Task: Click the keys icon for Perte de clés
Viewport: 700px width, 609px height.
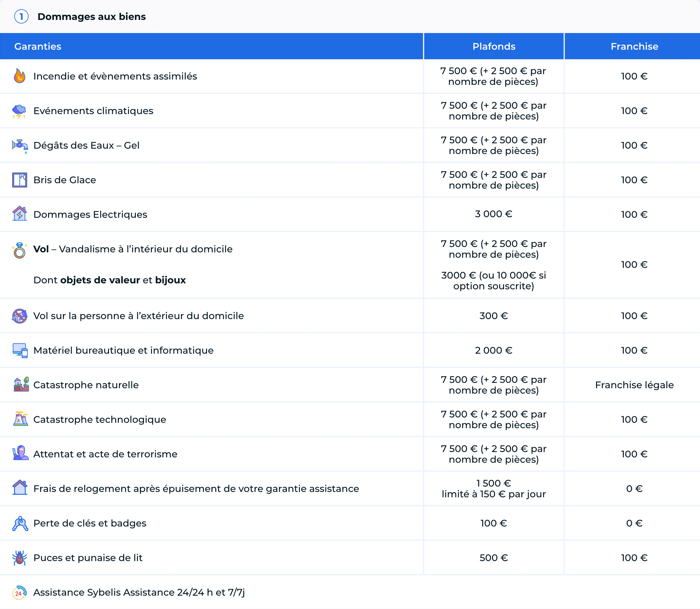Action: (20, 523)
